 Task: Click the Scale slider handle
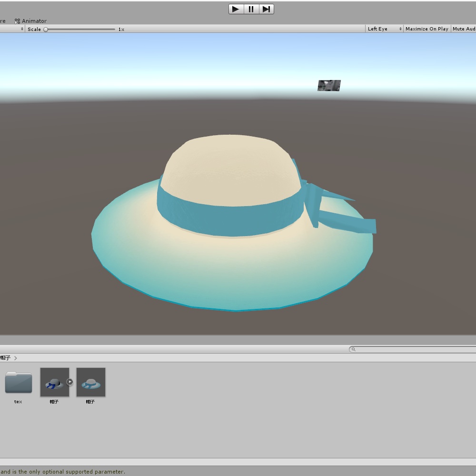click(x=46, y=29)
